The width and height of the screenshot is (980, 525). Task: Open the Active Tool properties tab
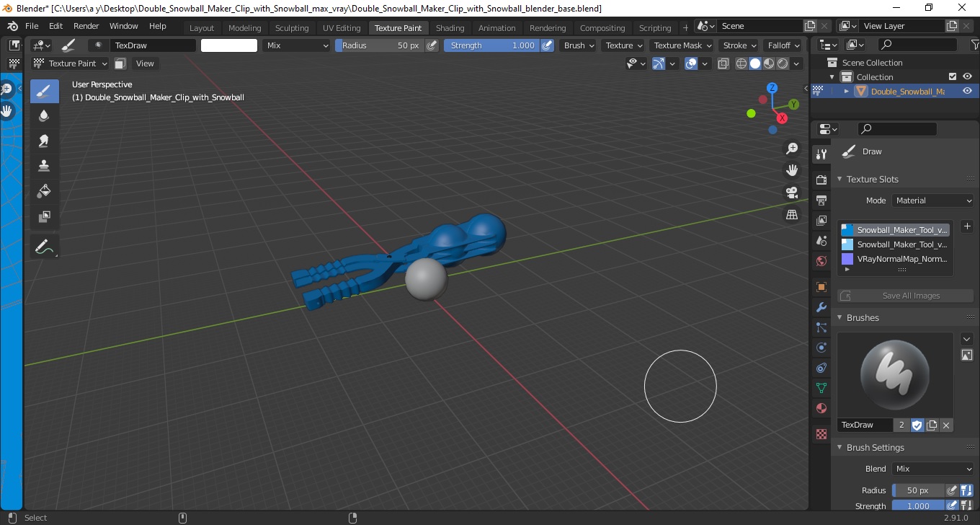click(821, 154)
